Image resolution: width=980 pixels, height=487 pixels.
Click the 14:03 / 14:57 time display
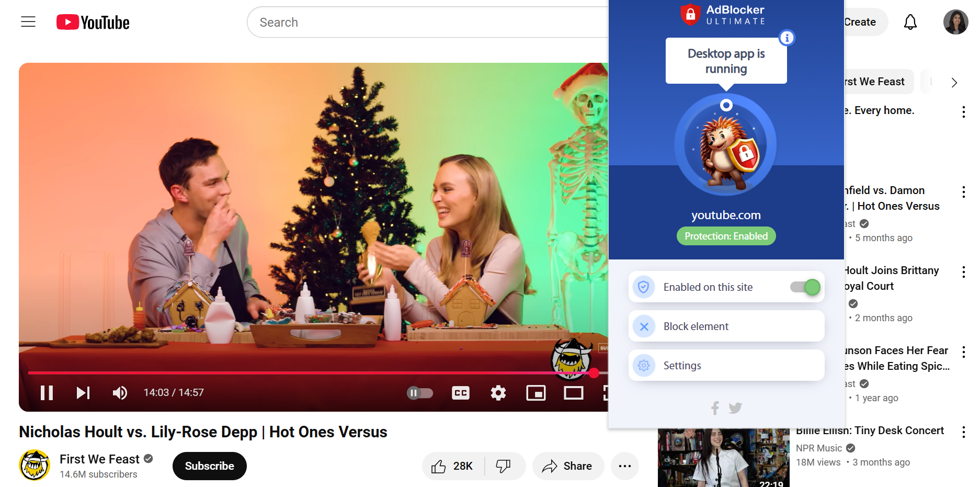pyautogui.click(x=174, y=392)
